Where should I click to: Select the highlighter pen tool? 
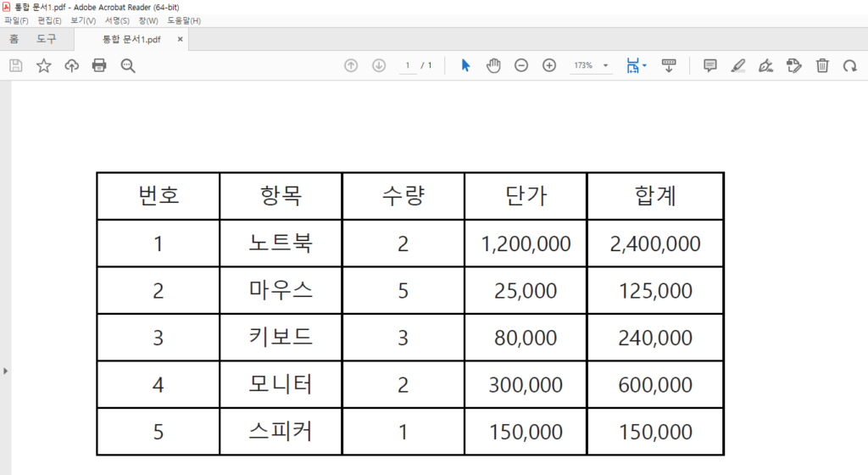737,65
